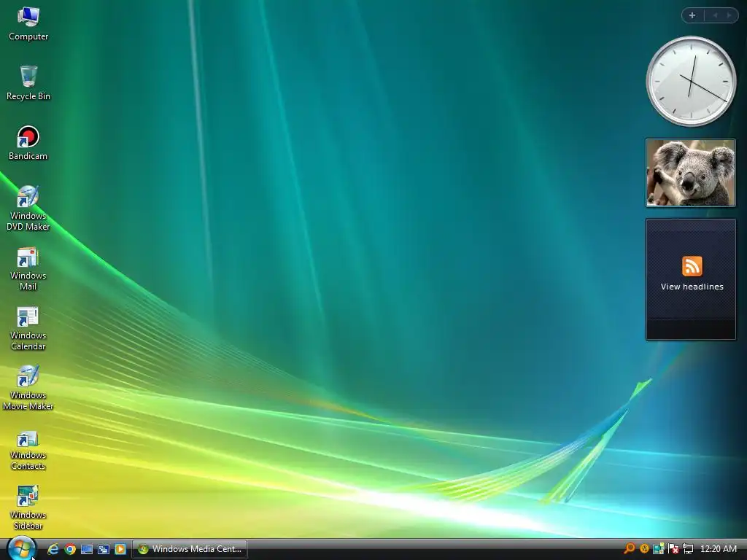The height and width of the screenshot is (560, 747).
Task: Select the Windows DVD Maker shortcut
Action: pyautogui.click(x=28, y=208)
